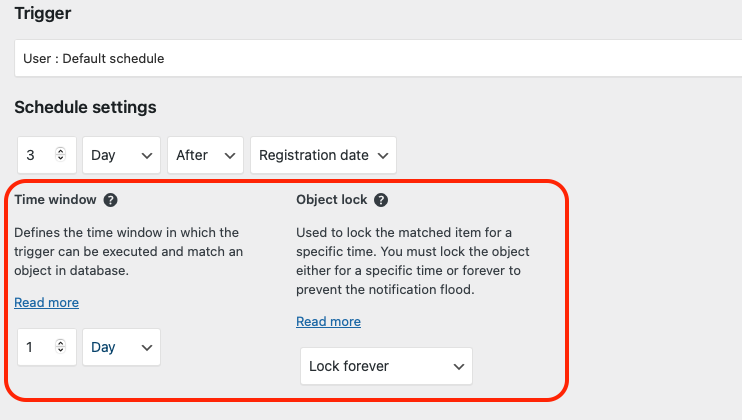This screenshot has width=742, height=420.
Task: Open the Object lock help question-mark icon
Action: [381, 200]
